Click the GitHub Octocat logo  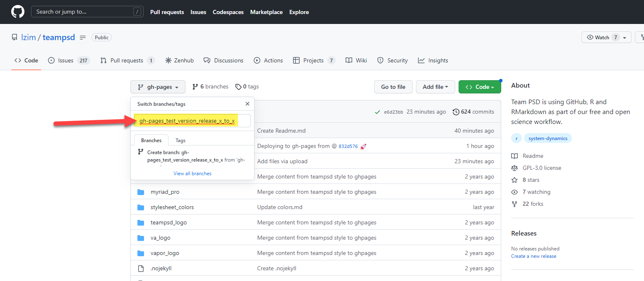[x=18, y=12]
